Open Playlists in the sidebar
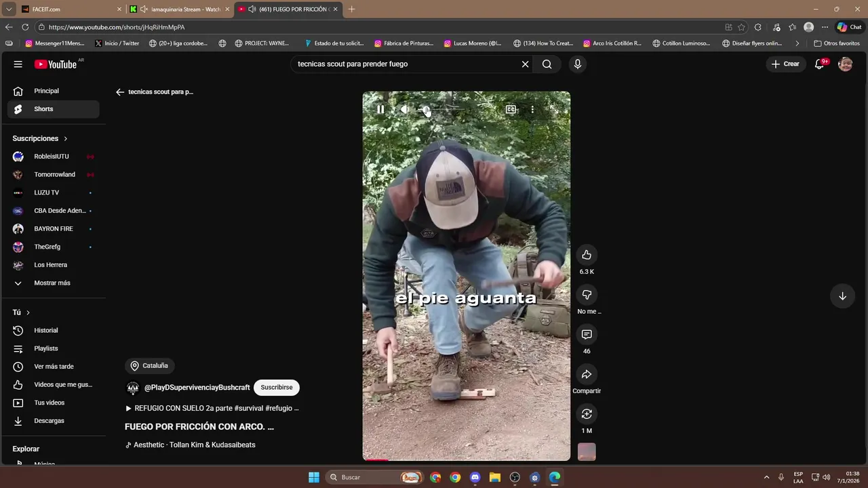868x488 pixels. coord(54,348)
